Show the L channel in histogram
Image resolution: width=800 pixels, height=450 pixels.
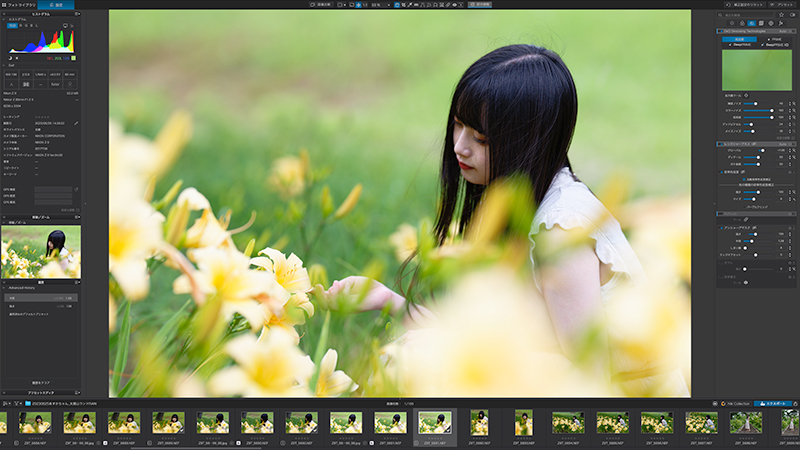[37, 25]
